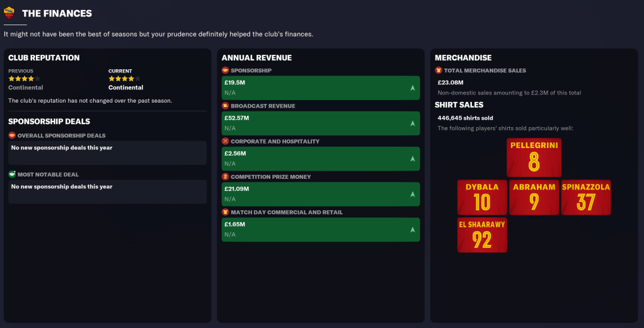The height and width of the screenshot is (328, 644).
Task: Click the Most Notable Deal icon
Action: tap(12, 174)
